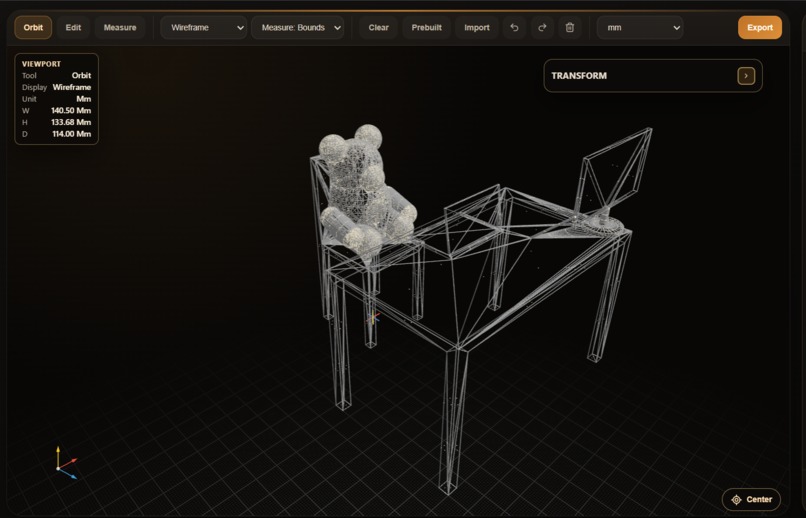Click the Transform panel header
The height and width of the screenshot is (518, 806).
pyautogui.click(x=653, y=76)
